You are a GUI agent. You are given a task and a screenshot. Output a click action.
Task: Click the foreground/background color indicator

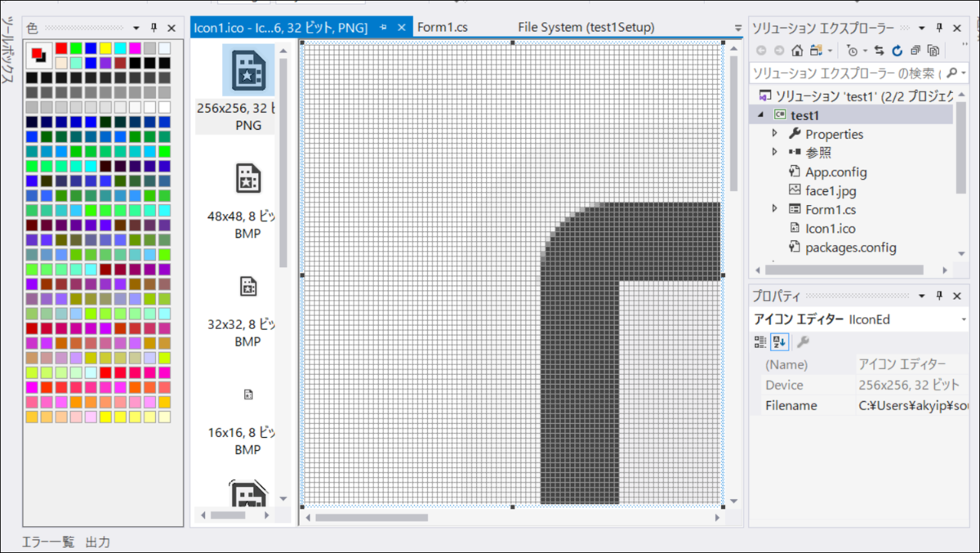click(x=38, y=56)
